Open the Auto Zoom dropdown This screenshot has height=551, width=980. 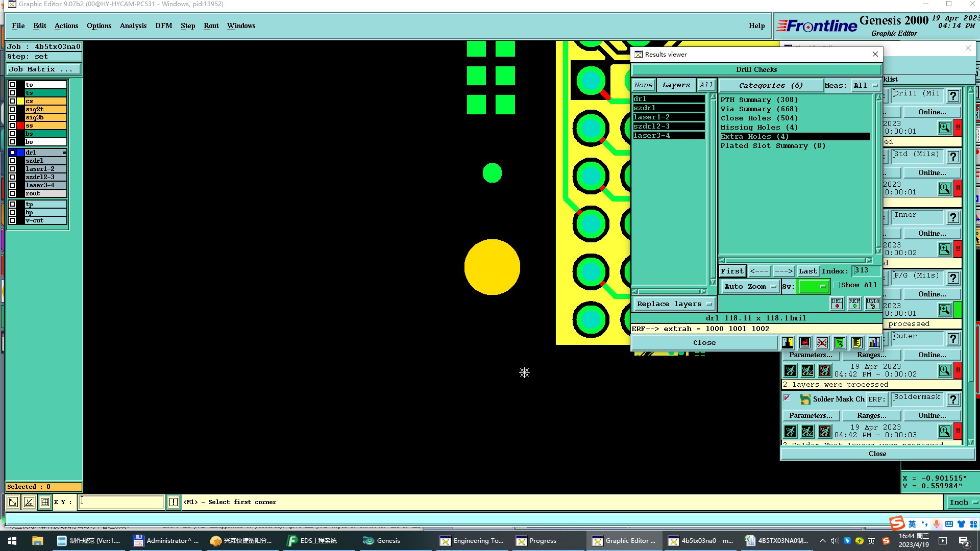750,287
